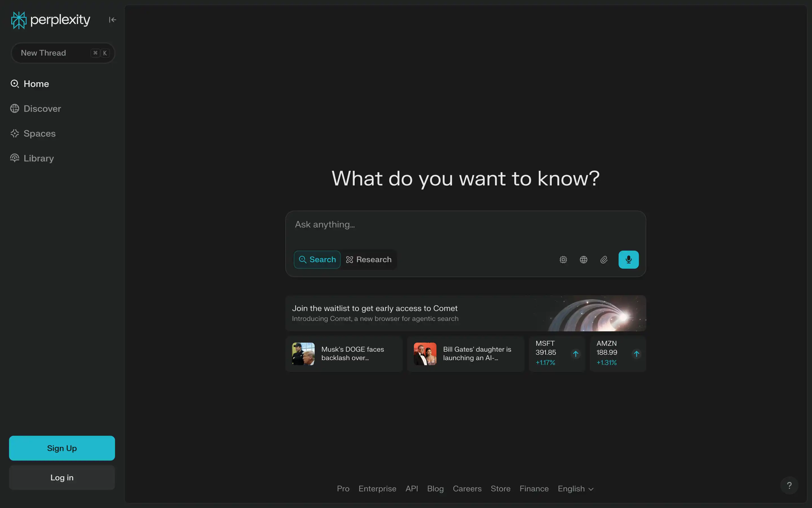Click the MSFT +1.17% change value
This screenshot has width=812, height=508.
(545, 363)
